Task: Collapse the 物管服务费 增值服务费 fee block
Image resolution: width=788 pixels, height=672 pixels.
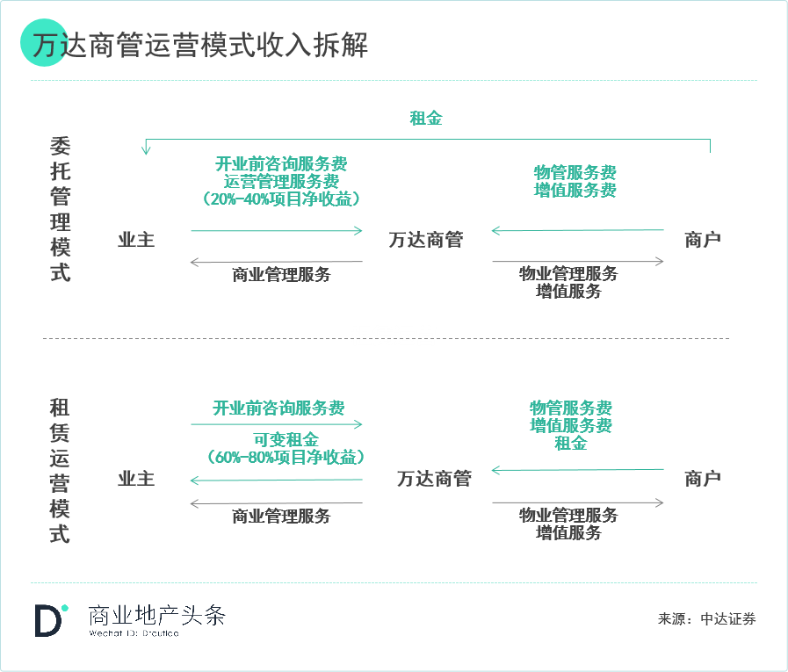Action: coord(575,181)
